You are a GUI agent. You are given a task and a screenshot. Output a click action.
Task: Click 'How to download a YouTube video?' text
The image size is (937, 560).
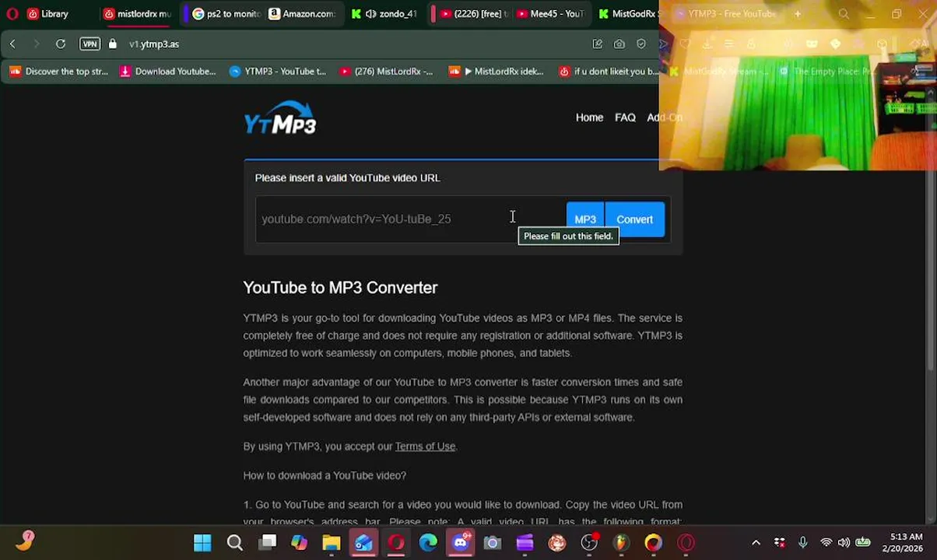(325, 475)
